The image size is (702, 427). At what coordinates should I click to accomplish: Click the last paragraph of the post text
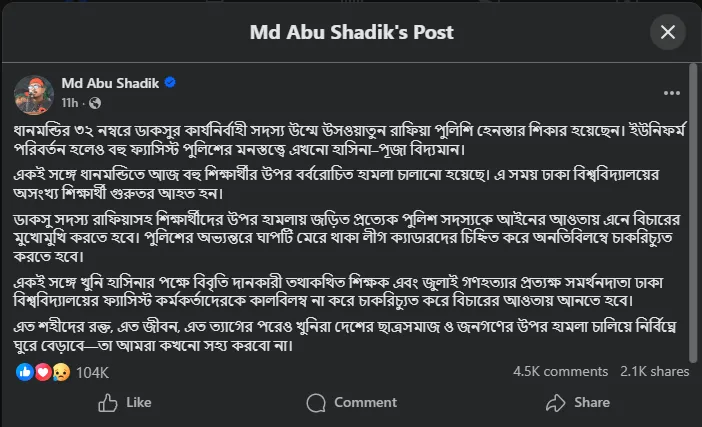coord(340,337)
